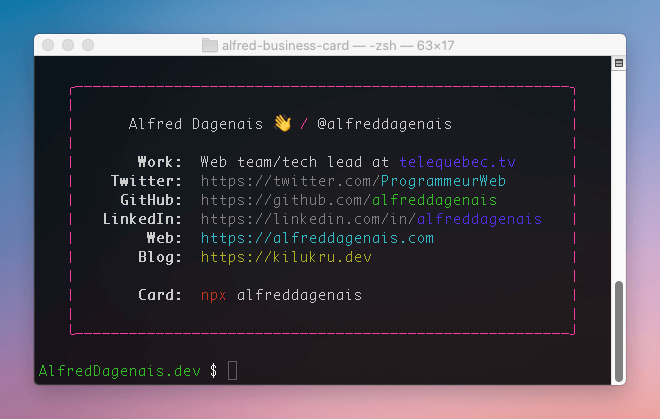Click the Alfred Dagenais name heading
660x419 pixels.
point(196,124)
